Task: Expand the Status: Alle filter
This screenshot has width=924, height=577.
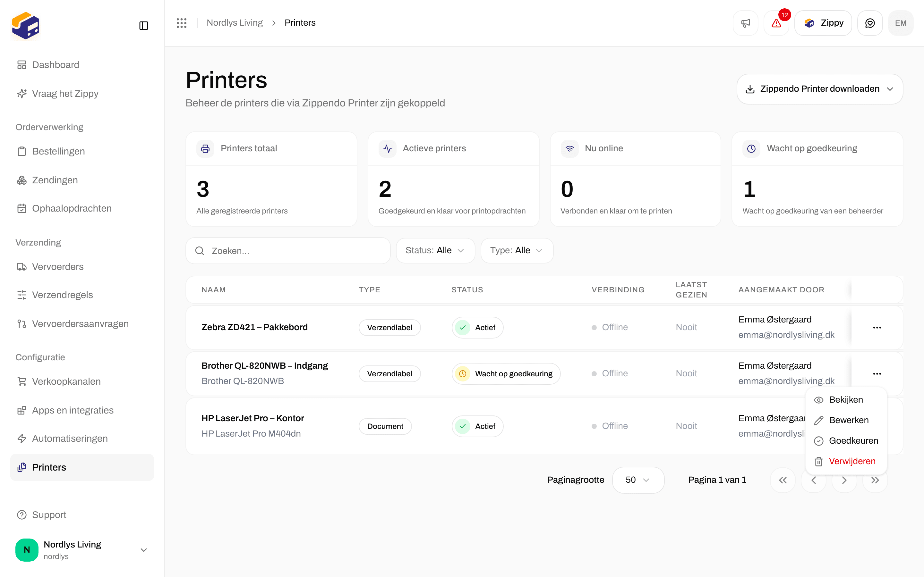Action: pos(435,250)
